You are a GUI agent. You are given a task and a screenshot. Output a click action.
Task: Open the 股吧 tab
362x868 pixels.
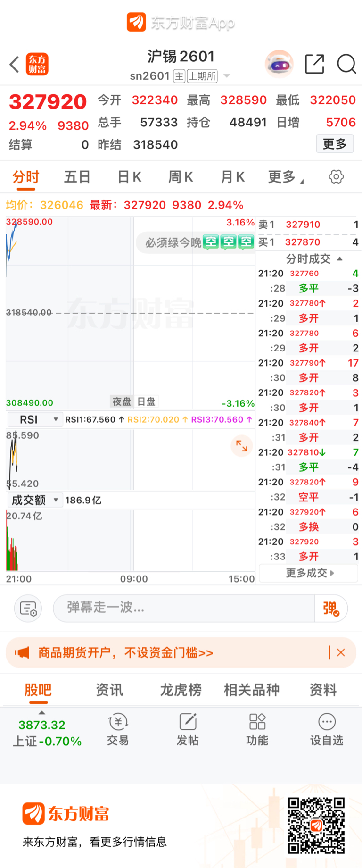pos(38,690)
